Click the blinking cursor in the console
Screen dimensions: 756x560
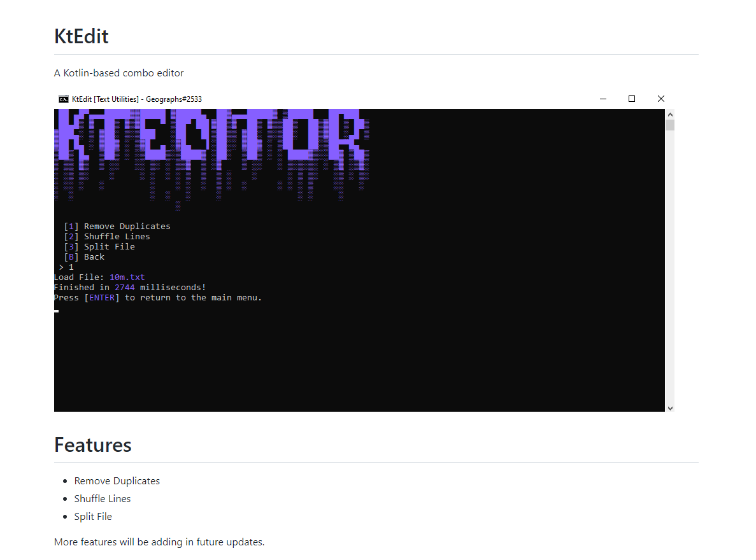(57, 311)
